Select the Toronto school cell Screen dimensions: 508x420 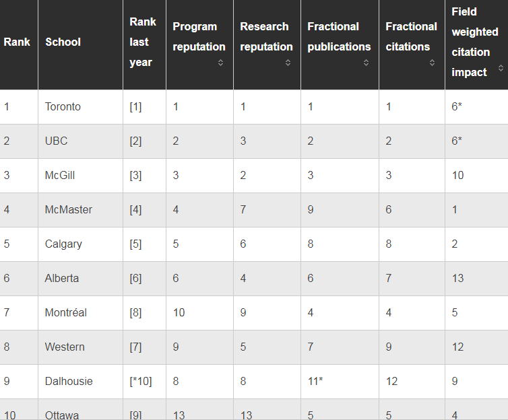pyautogui.click(x=80, y=107)
